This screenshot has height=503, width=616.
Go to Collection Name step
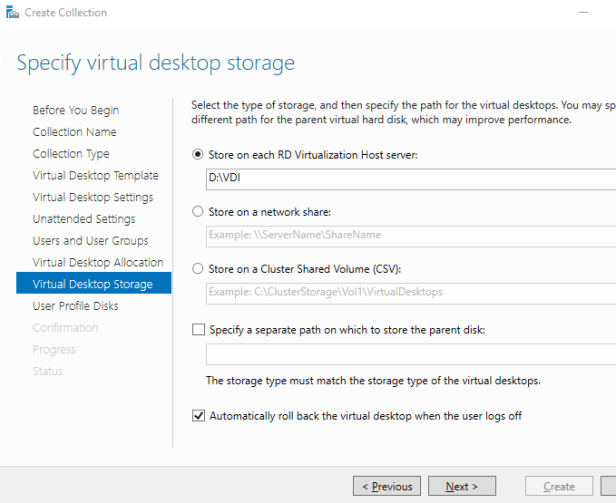74,132
